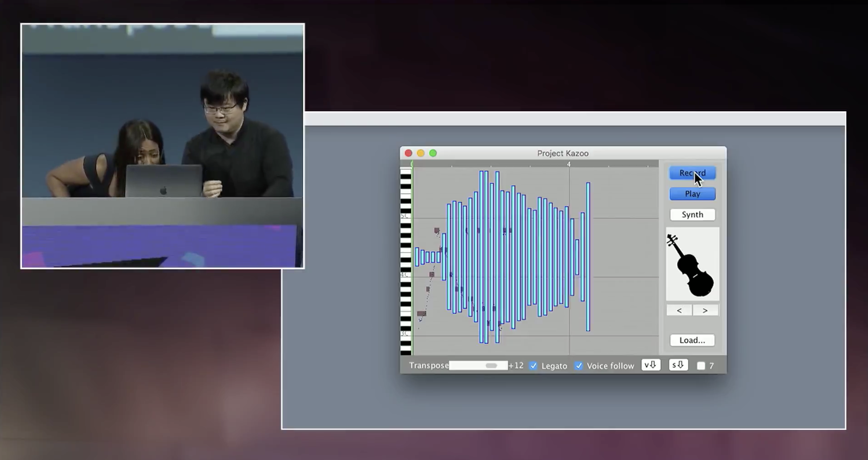868x460 pixels.
Task: Click the Transpose slider handle
Action: [x=491, y=366]
